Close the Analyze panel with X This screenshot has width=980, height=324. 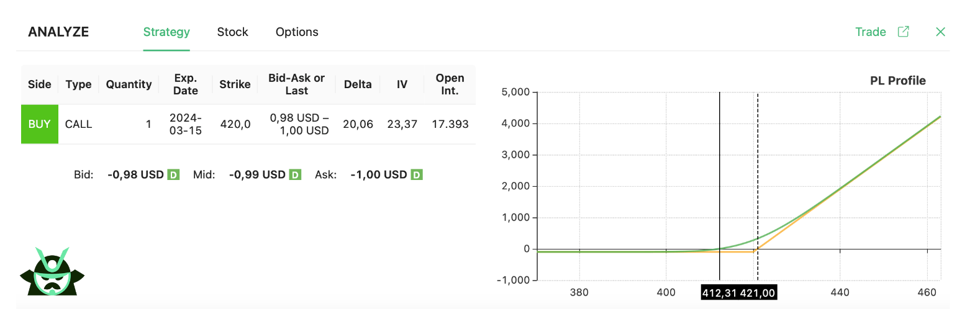(x=940, y=32)
